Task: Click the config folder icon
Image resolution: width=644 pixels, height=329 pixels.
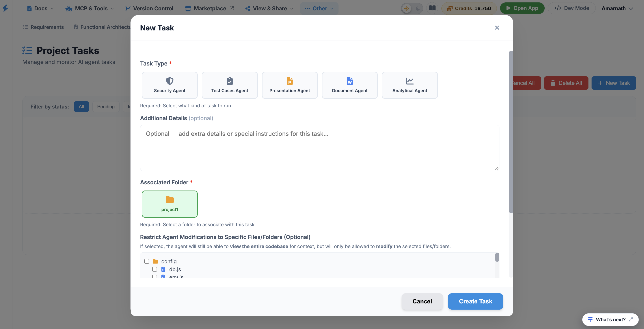Action: pos(155,261)
